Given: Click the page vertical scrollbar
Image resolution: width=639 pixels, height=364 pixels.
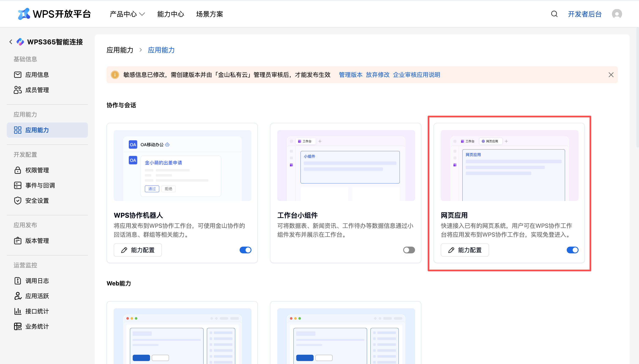Looking at the screenshot, I should coord(638,87).
